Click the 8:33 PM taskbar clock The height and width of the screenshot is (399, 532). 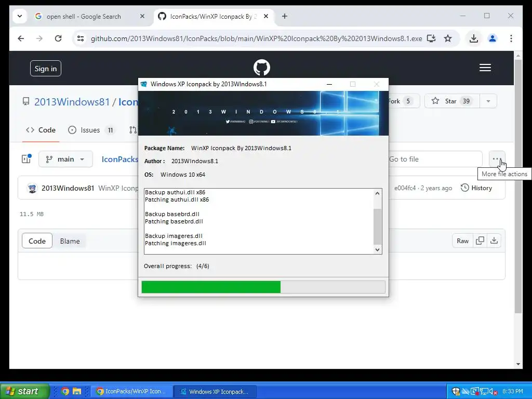pos(513,392)
